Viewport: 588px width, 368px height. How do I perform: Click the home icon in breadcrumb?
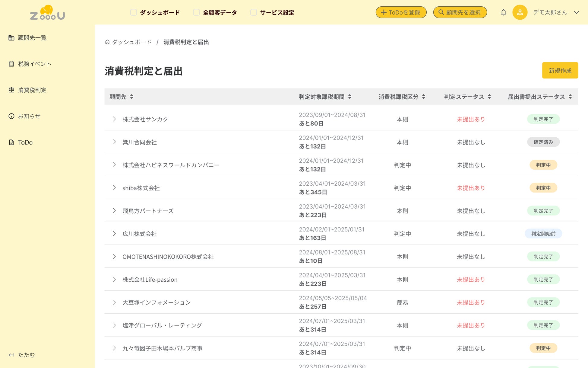click(107, 42)
